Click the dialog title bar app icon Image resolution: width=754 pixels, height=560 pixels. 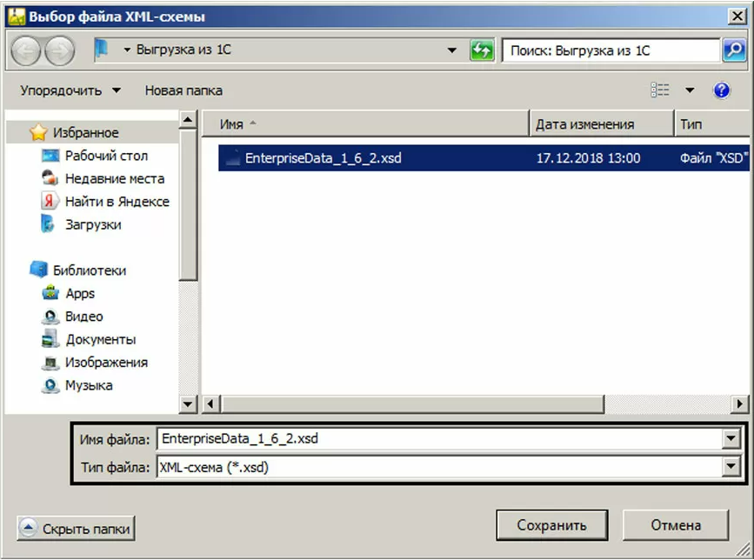pyautogui.click(x=17, y=17)
